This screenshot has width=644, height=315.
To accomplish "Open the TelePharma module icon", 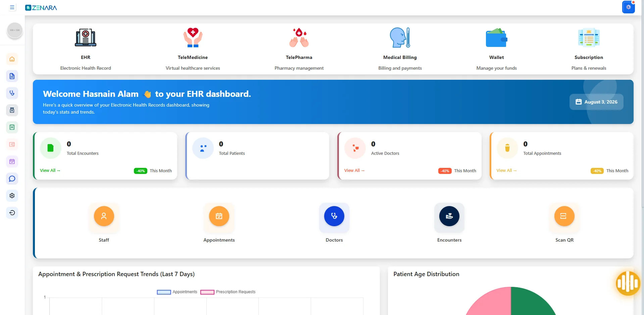I will click(x=299, y=37).
